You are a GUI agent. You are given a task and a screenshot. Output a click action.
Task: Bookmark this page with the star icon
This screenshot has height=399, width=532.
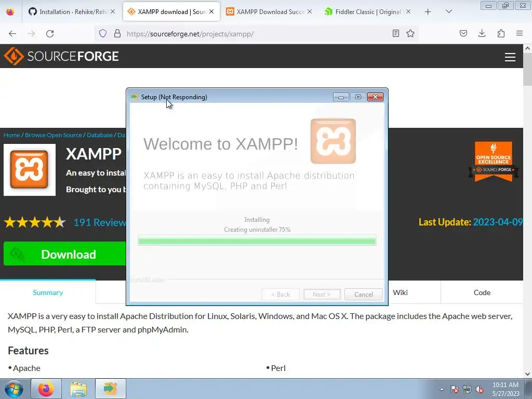tap(410, 33)
